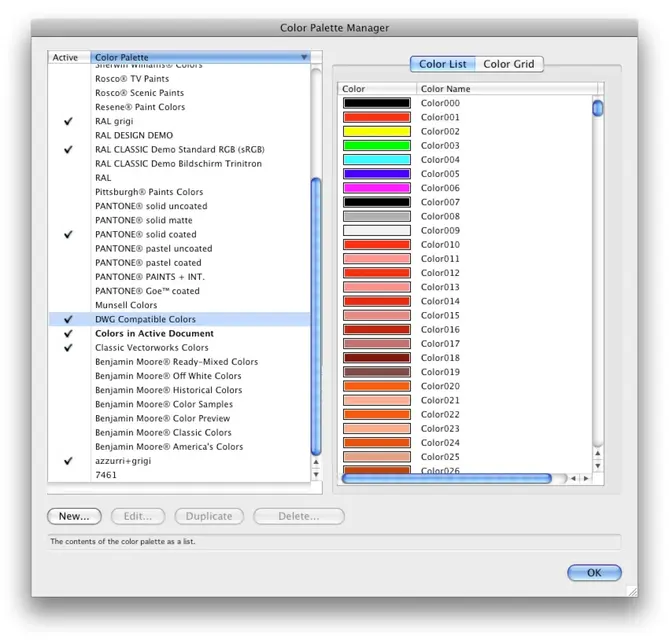
Task: Select the Color List tab
Action: click(x=442, y=64)
